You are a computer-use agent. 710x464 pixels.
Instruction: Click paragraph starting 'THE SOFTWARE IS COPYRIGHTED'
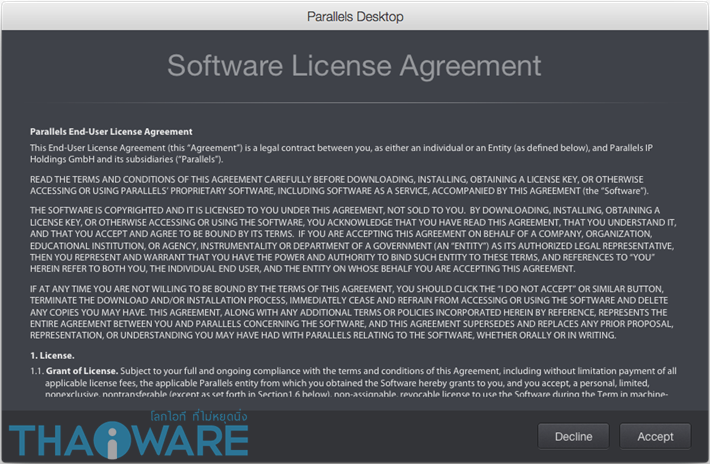coord(353,239)
